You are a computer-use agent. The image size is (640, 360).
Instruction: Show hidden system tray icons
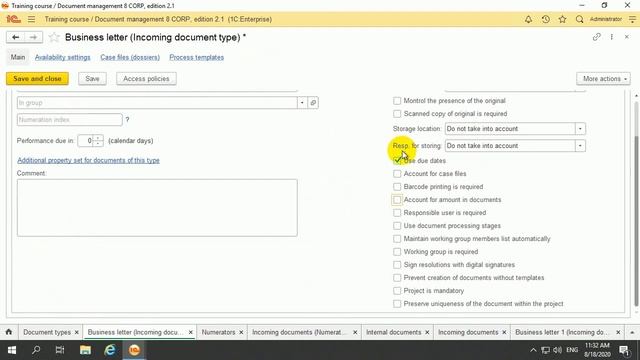pos(533,350)
